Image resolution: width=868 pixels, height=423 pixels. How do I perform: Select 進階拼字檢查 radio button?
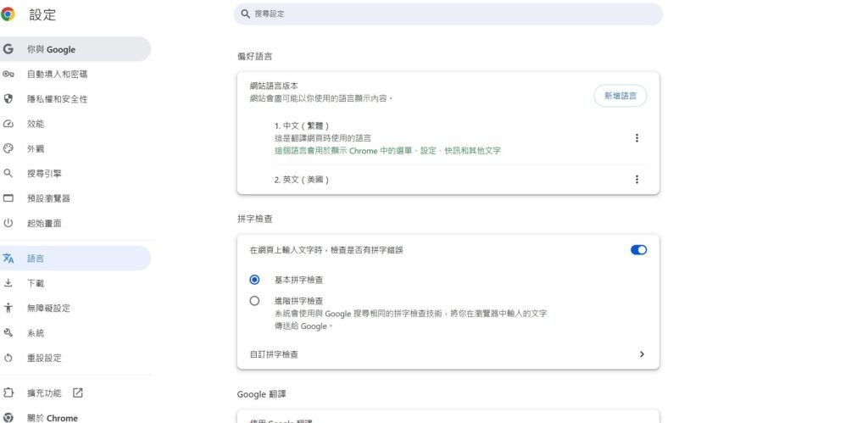point(254,301)
